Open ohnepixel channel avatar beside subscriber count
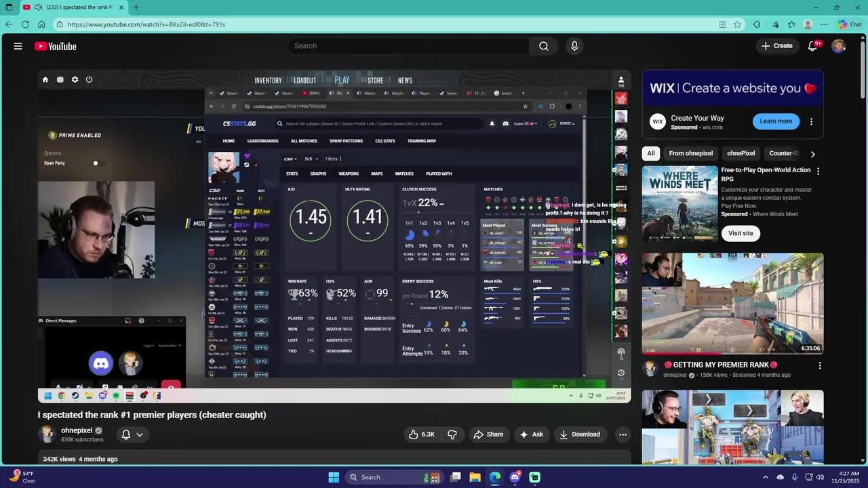Screen dimensions: 868x488 click(47, 434)
